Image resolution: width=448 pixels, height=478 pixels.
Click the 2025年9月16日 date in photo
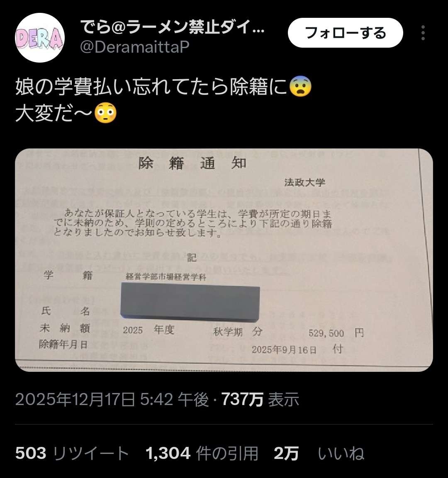(x=284, y=349)
